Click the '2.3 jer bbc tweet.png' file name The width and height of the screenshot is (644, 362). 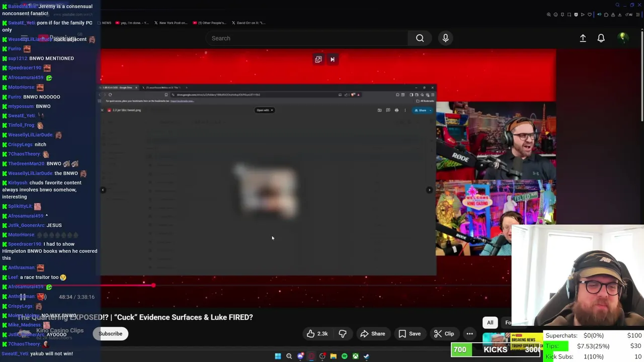tap(127, 110)
